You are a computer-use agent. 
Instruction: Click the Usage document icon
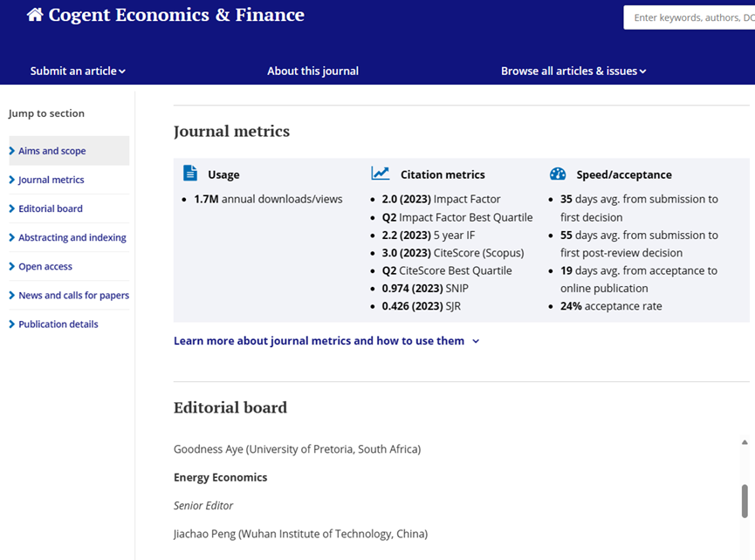190,174
